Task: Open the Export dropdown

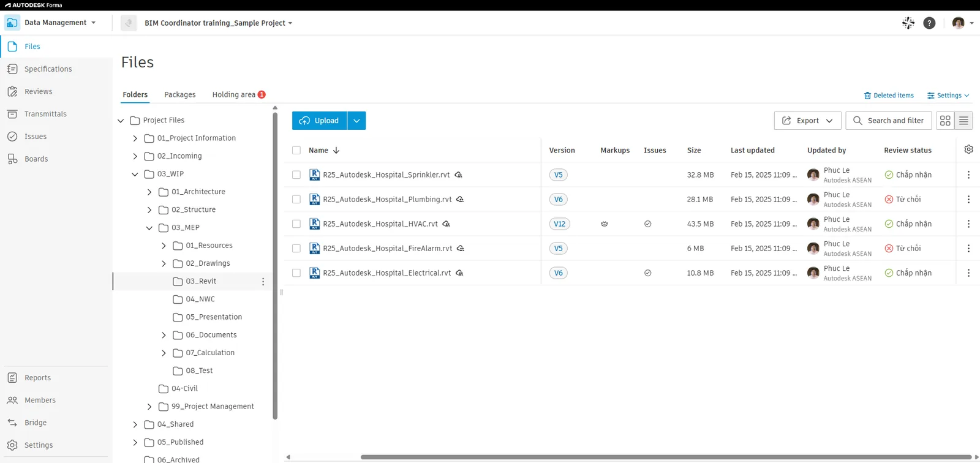Action: coord(807,121)
